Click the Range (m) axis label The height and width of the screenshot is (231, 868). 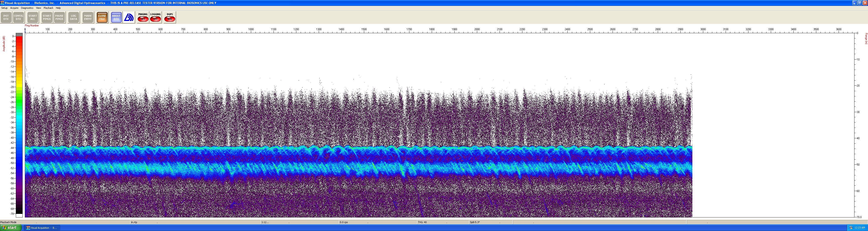click(x=866, y=39)
